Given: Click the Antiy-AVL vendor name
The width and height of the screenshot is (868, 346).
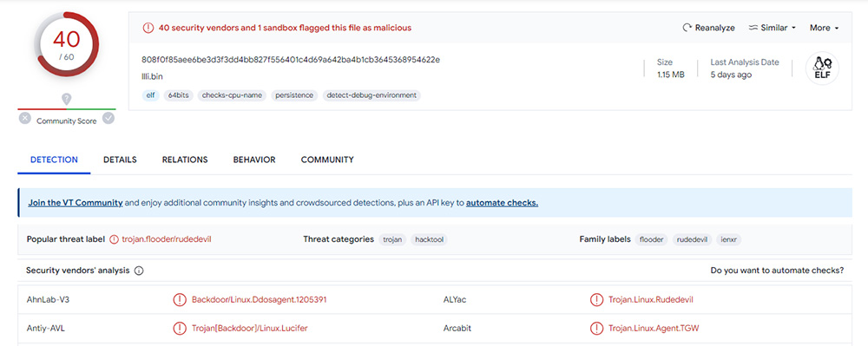Looking at the screenshot, I should 47,329.
